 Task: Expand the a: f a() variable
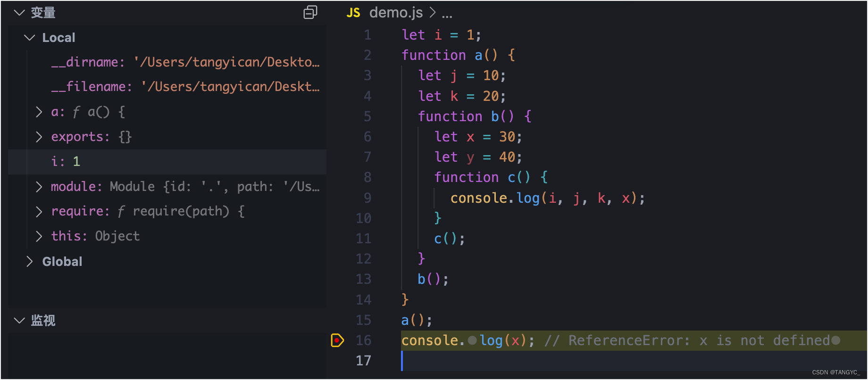pyautogui.click(x=39, y=112)
